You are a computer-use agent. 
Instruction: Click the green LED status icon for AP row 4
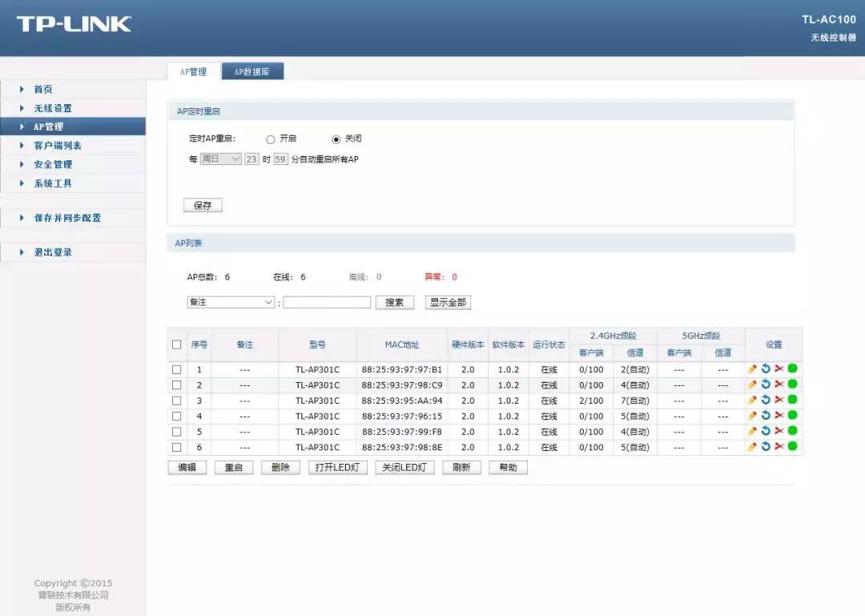pos(791,416)
